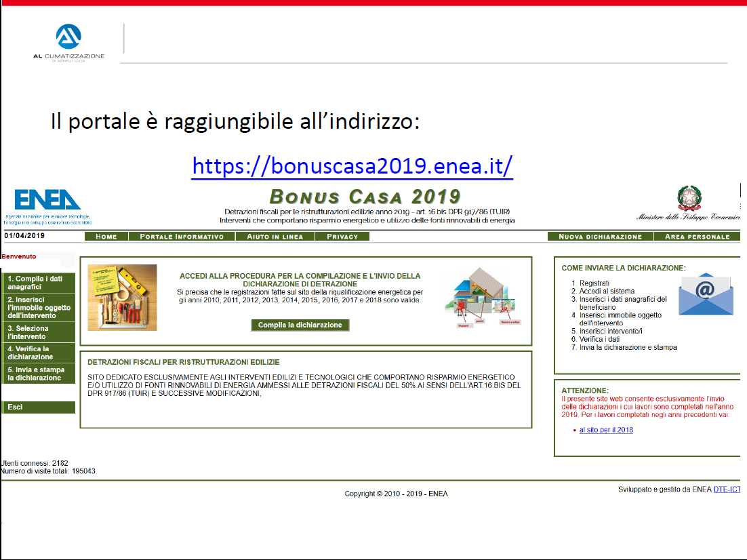The width and height of the screenshot is (747, 560).
Task: Select step 1 Compila i dati anagrafici
Action: click(39, 283)
